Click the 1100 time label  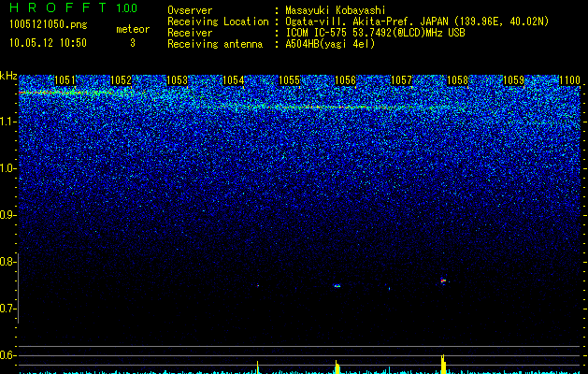570,80
